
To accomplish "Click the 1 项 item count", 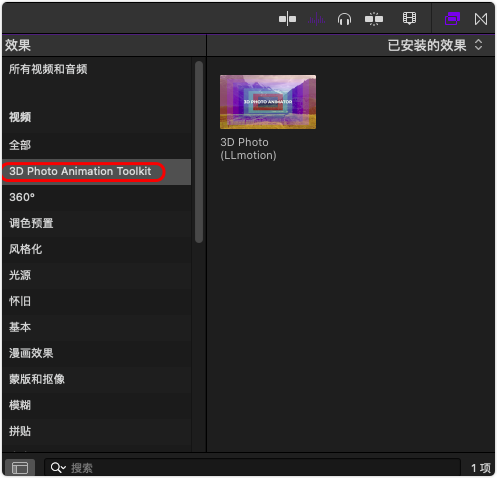I will [x=480, y=468].
